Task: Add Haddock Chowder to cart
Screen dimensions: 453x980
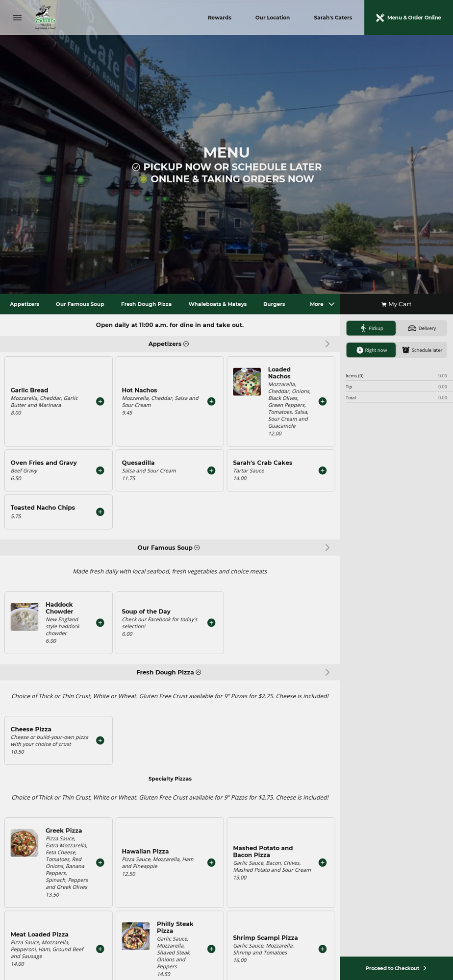Action: tap(100, 623)
